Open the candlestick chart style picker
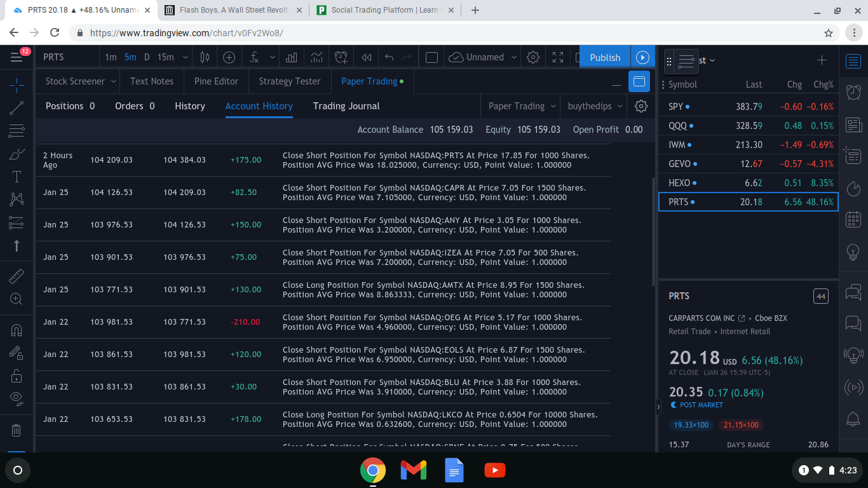Image resolution: width=868 pixels, height=488 pixels. pos(205,57)
